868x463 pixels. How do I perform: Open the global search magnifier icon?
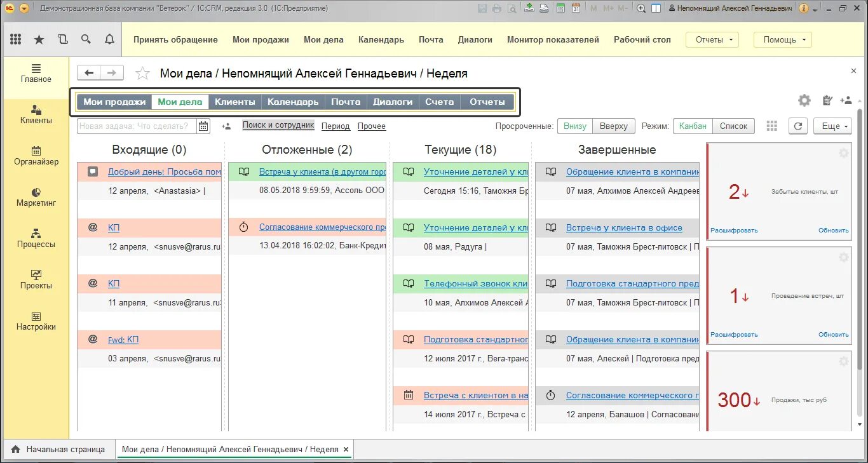[x=86, y=39]
